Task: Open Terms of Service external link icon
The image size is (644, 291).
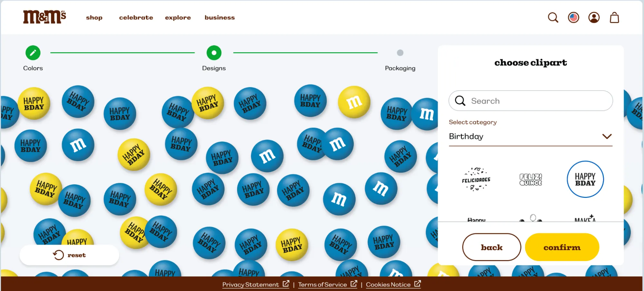Action: pos(354,284)
